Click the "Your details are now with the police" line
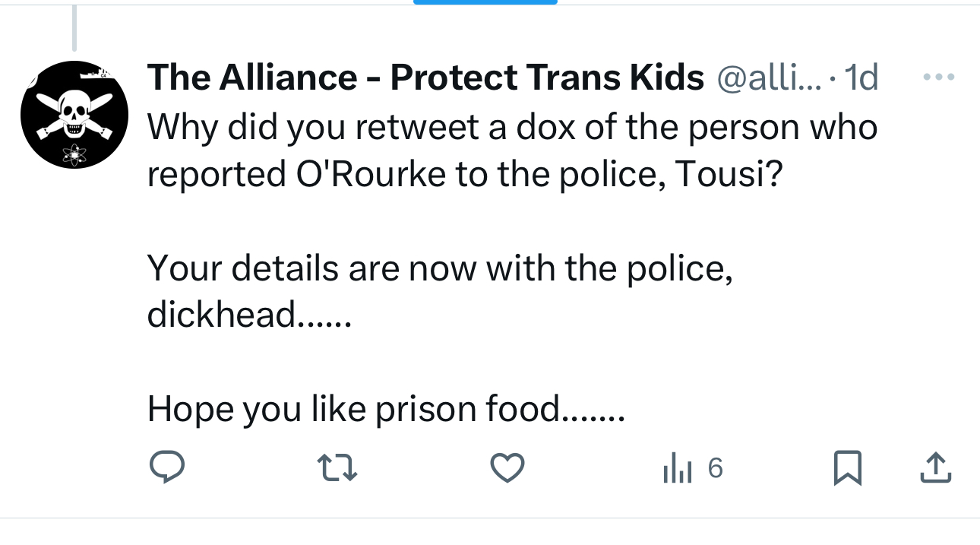Screen dimensions: 980x545 [x=440, y=268]
